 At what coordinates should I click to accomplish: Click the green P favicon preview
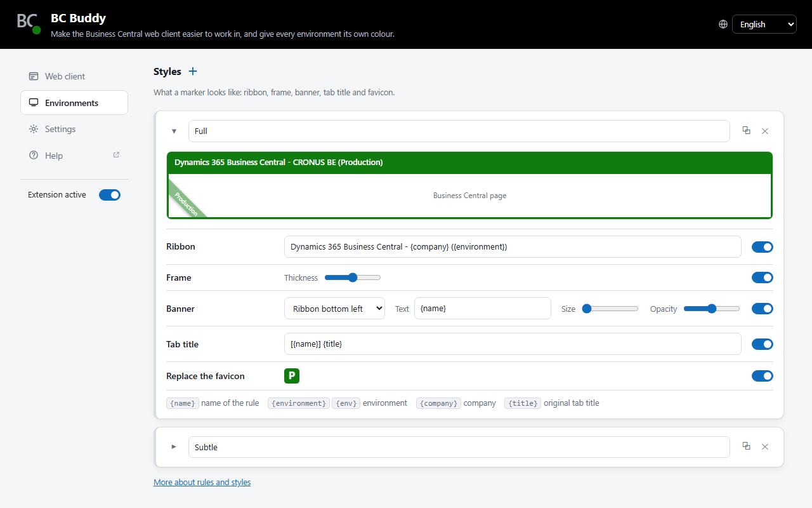pyautogui.click(x=292, y=376)
